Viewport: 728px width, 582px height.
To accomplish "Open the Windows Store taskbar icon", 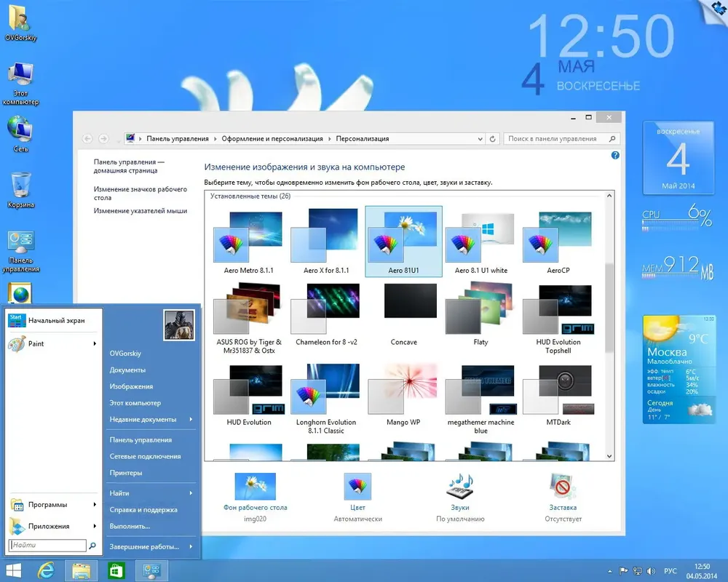I will (x=116, y=569).
